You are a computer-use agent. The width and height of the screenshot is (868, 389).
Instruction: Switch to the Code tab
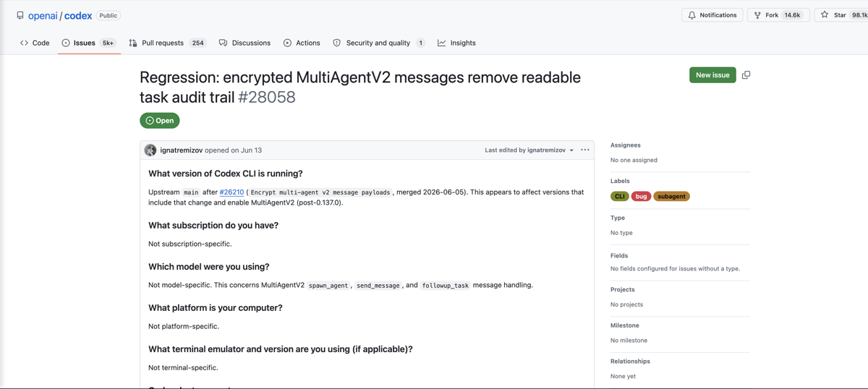[35, 43]
